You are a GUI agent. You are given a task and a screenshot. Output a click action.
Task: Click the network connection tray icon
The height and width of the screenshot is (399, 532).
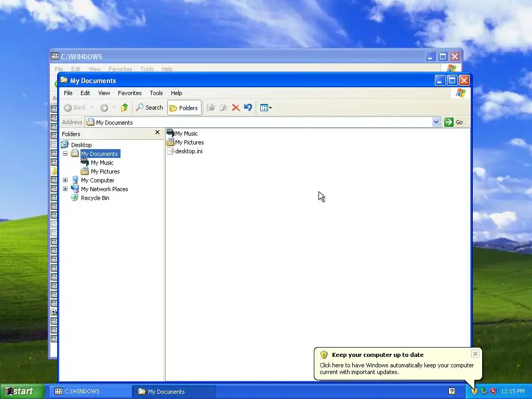484,391
